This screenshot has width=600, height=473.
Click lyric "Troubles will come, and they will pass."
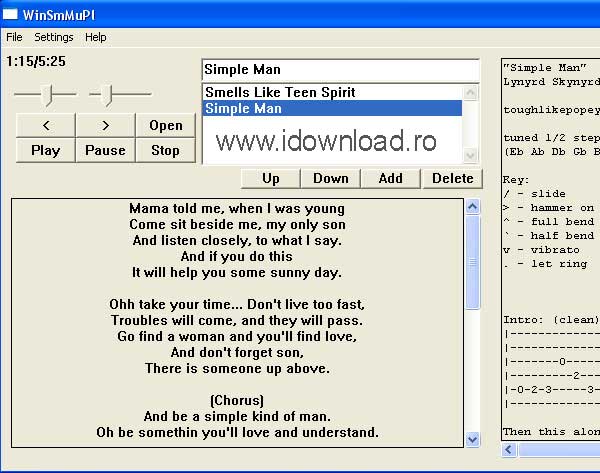[237, 320]
